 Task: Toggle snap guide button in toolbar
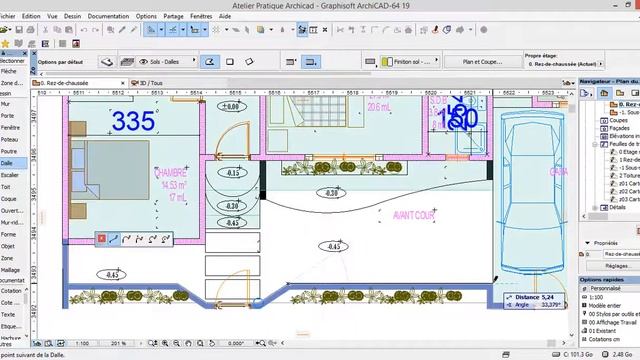[173, 30]
